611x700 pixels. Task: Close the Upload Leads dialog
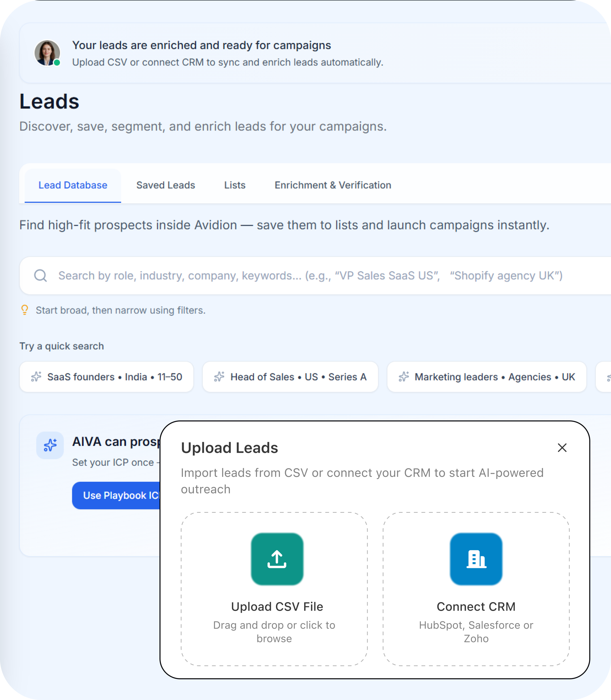click(562, 448)
